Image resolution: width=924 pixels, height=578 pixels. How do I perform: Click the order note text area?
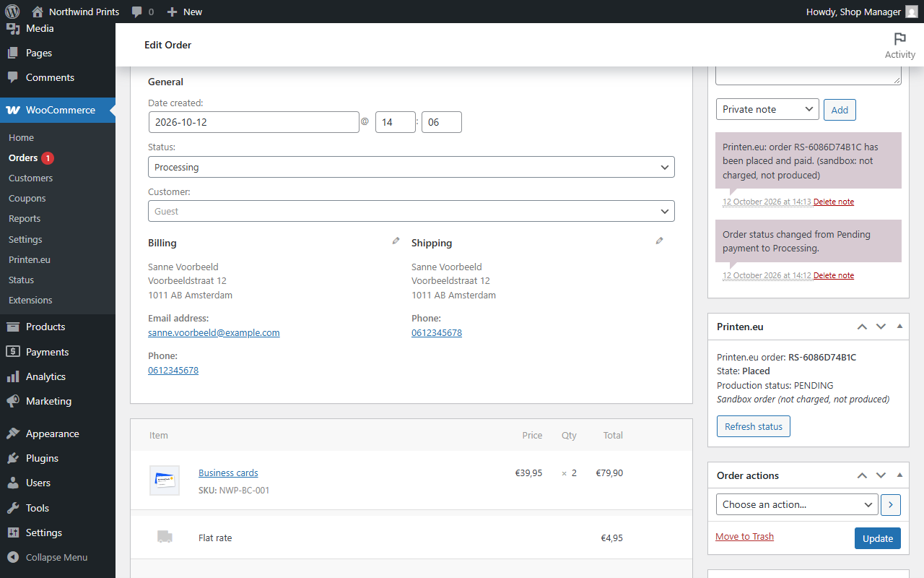[808, 75]
